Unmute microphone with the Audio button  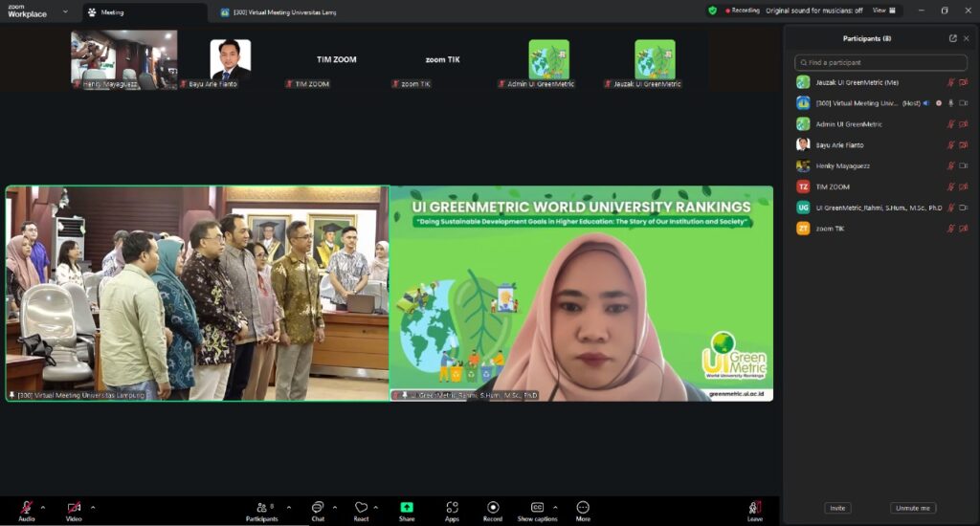click(x=26, y=508)
